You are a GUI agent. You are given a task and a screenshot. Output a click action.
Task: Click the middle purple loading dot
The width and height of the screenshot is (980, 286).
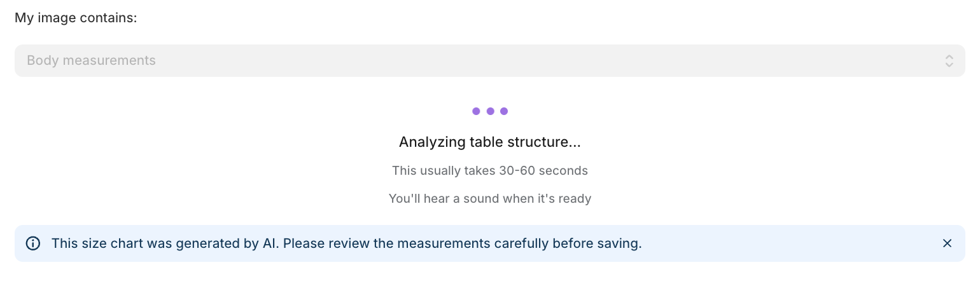click(x=490, y=111)
